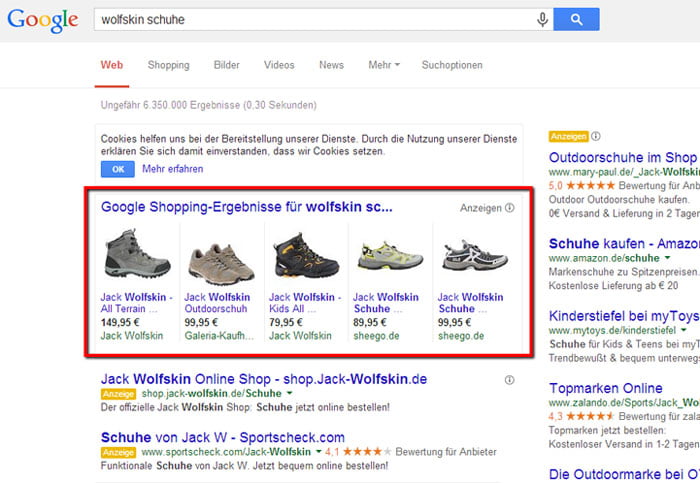Viewport: 700px width, 483px height.
Task: Click info icon beside Shopping Anzeigen label
Action: click(510, 208)
